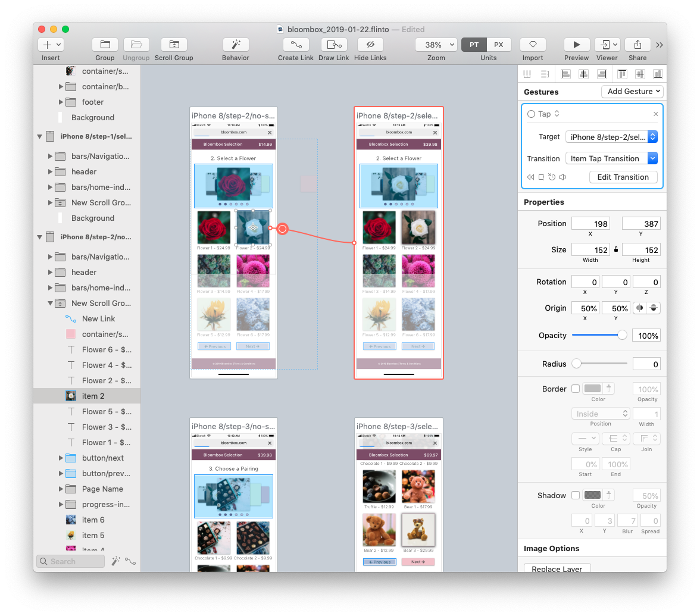Switch units to PX
700x616 pixels.
499,45
